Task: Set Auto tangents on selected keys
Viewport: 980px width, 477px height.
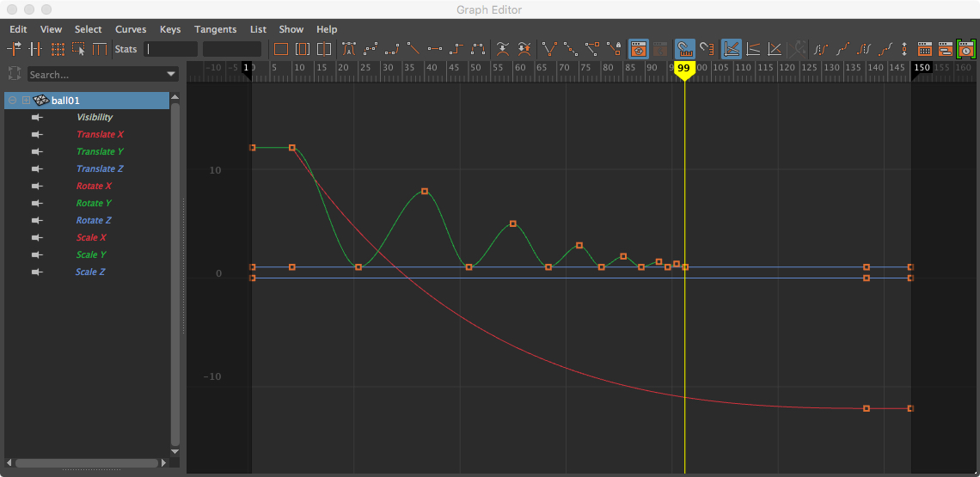Action: 349,49
